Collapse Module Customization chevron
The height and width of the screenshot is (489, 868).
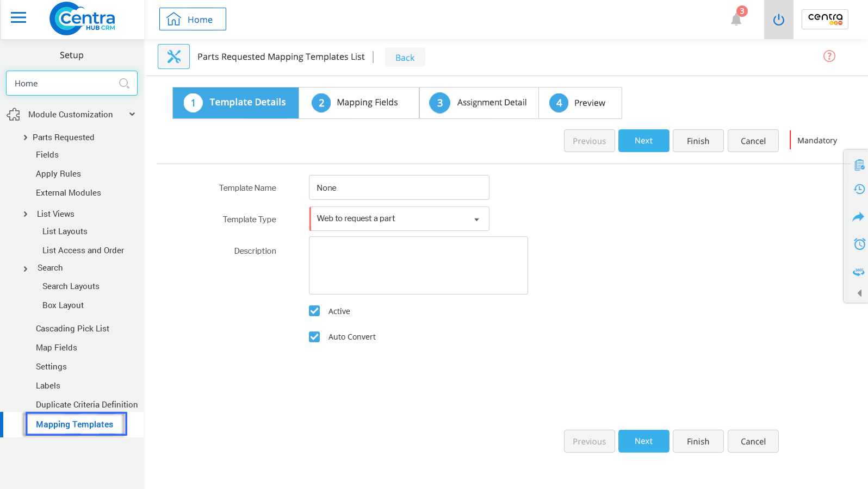132,114
